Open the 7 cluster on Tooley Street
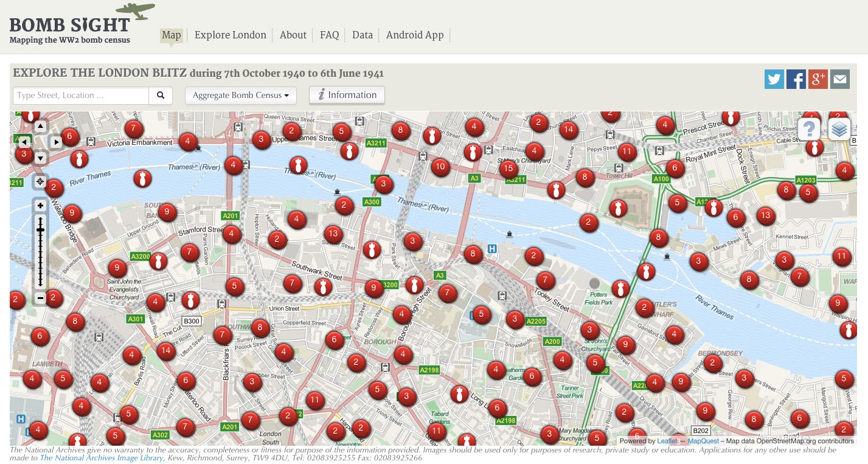Screen dimensions: 868x464 tap(546, 281)
